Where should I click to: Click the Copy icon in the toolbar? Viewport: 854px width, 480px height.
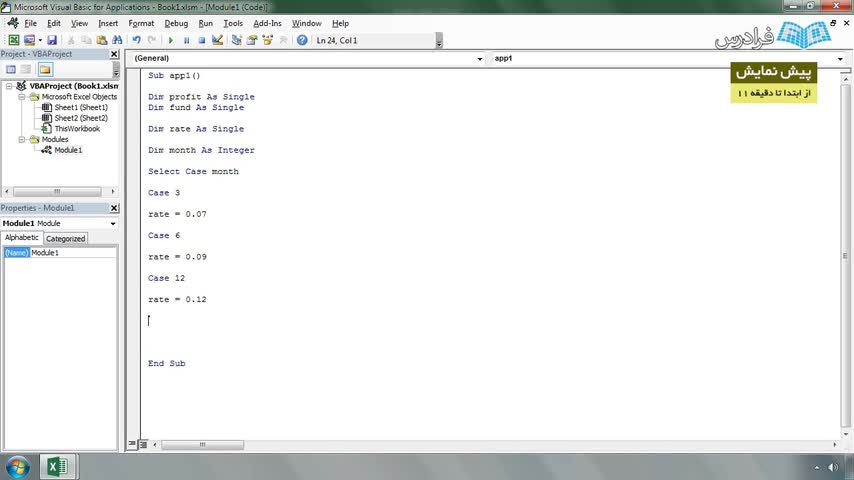coord(86,40)
